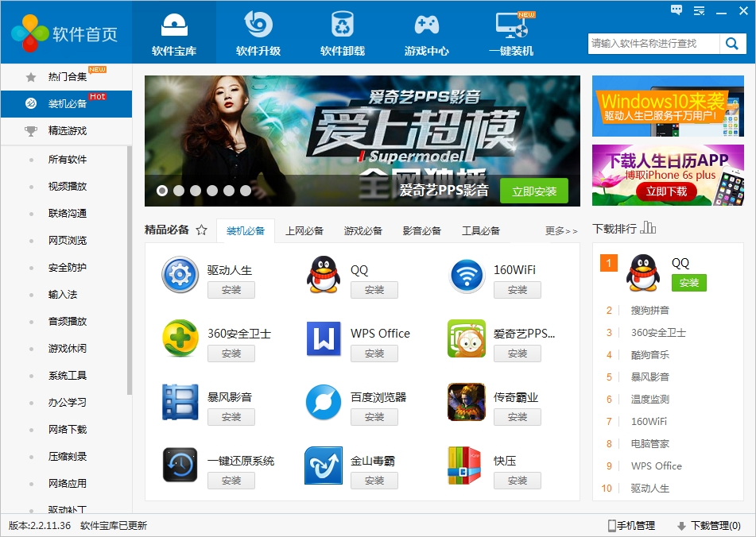Select the third banner slide dot

[196, 191]
